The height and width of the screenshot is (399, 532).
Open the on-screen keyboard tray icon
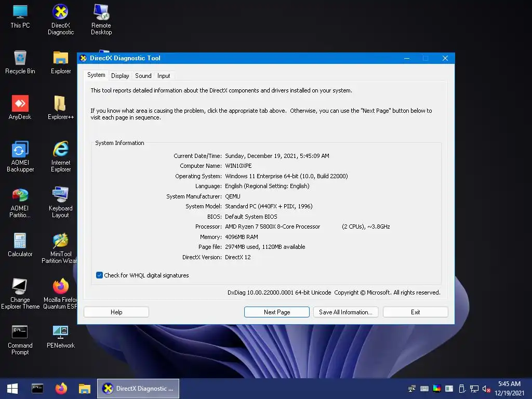424,389
